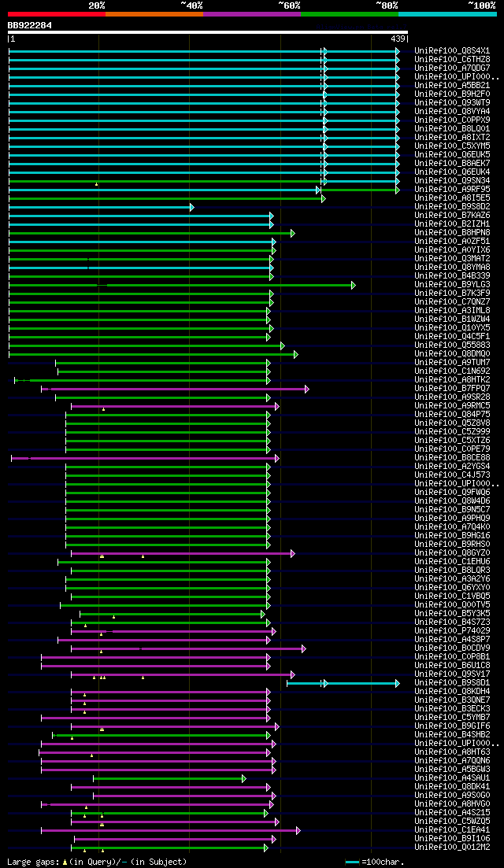Click the short green bar for UniRef100_A4SAU1

pyautogui.click(x=169, y=779)
